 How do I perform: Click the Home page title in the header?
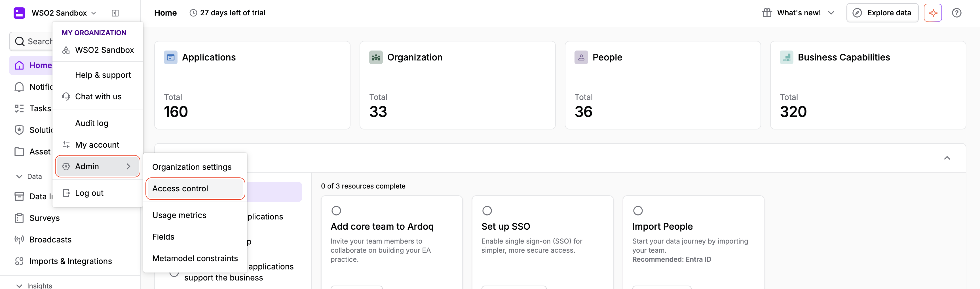click(x=166, y=13)
